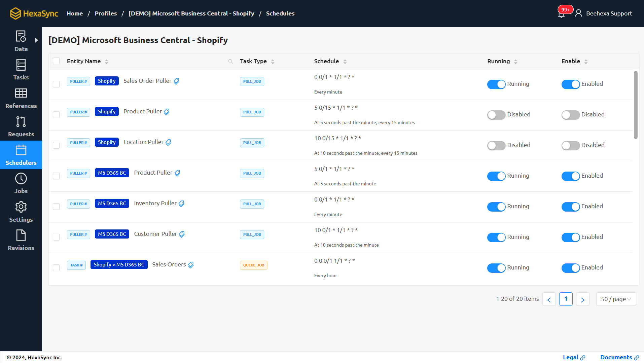
Task: Go to Requests in the sidebar
Action: click(x=21, y=126)
